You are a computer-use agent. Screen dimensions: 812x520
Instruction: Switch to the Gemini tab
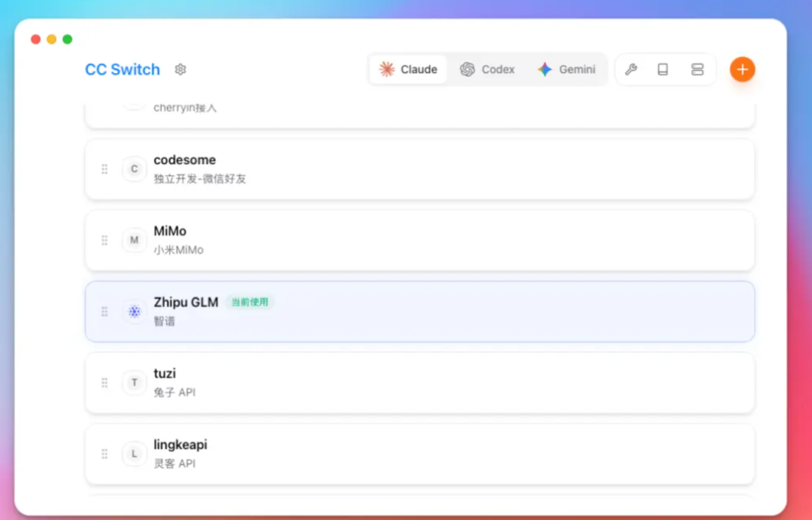click(x=567, y=69)
